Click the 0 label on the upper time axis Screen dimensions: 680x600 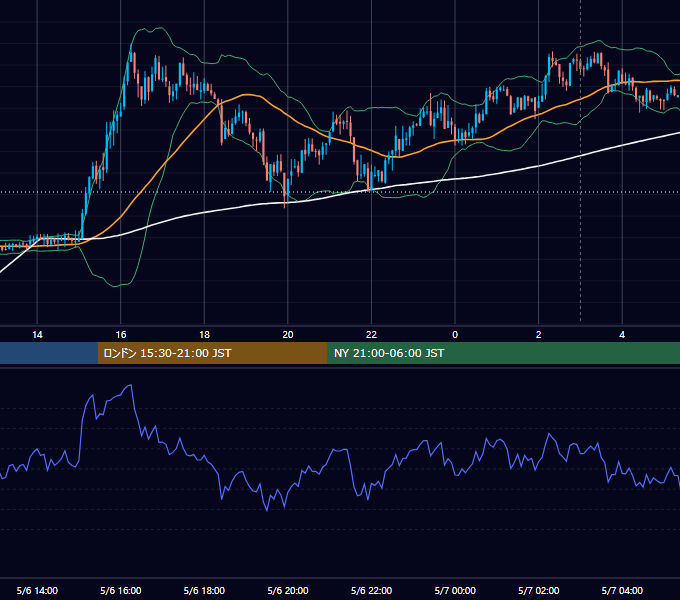(x=455, y=335)
